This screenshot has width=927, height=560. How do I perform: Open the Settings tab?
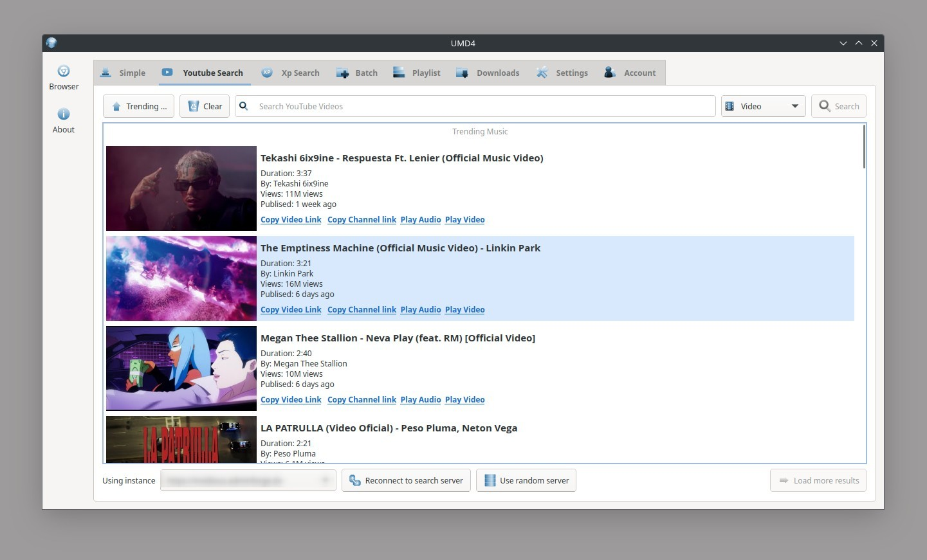[x=562, y=73]
